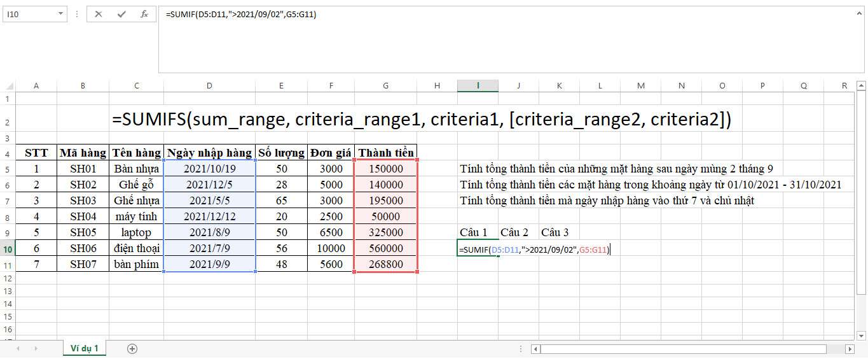Select row 16 header
The image size is (868, 359).
[7, 329]
